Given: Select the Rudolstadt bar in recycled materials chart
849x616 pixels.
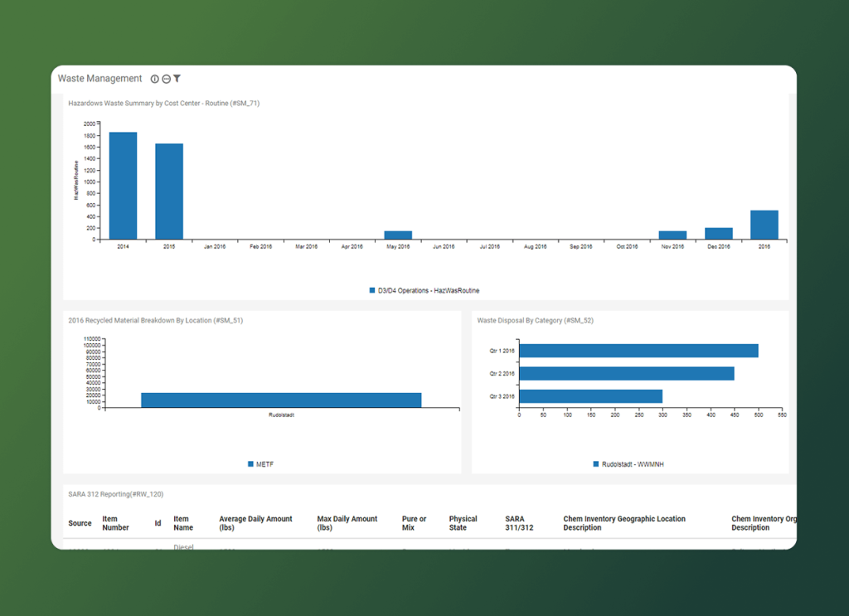Looking at the screenshot, I should [x=282, y=398].
